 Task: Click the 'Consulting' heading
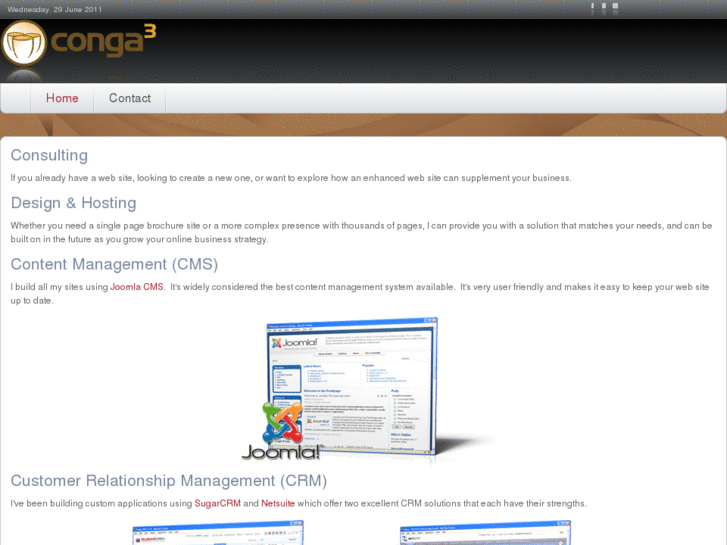tap(49, 155)
